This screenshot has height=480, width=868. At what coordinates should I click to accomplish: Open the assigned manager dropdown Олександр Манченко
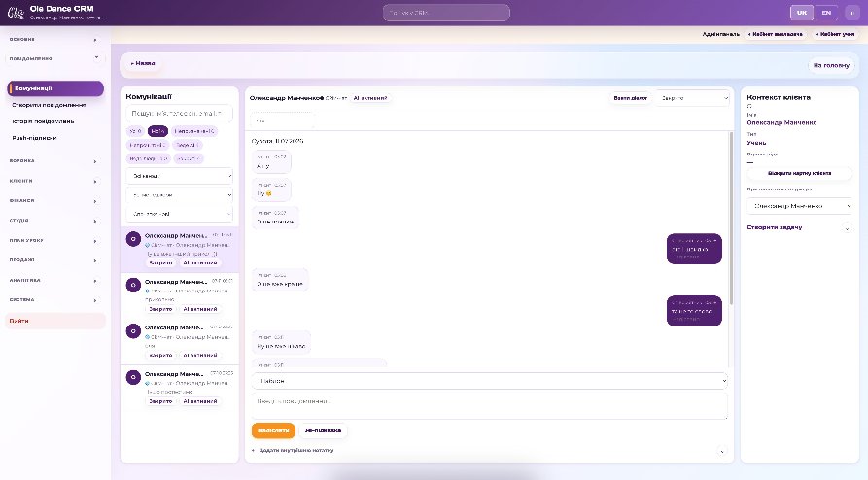pos(799,206)
